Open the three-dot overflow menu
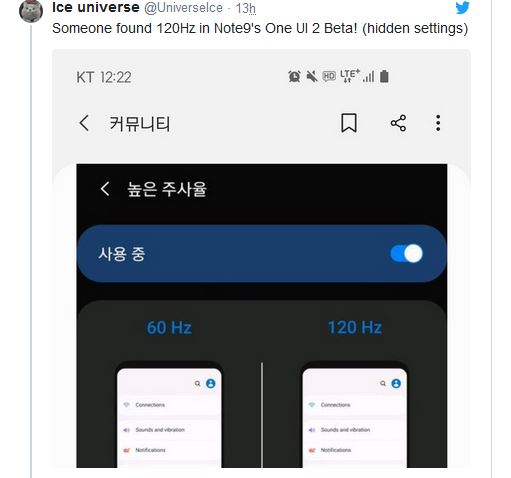The width and height of the screenshot is (511, 478). click(438, 123)
